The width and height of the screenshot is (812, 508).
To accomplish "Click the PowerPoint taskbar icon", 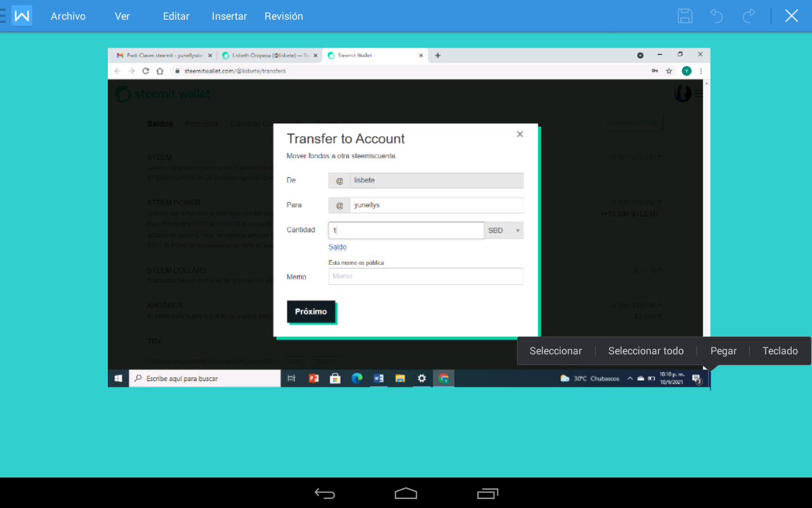I will tap(313, 378).
